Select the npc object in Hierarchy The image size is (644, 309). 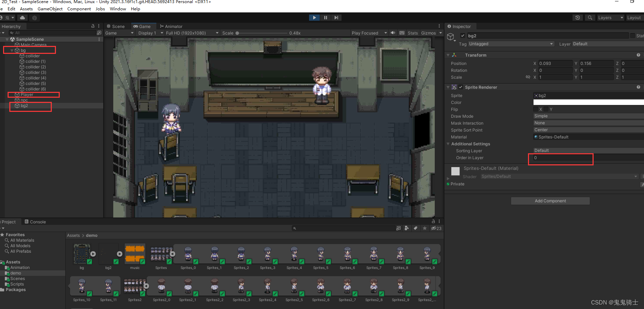pyautogui.click(x=24, y=100)
